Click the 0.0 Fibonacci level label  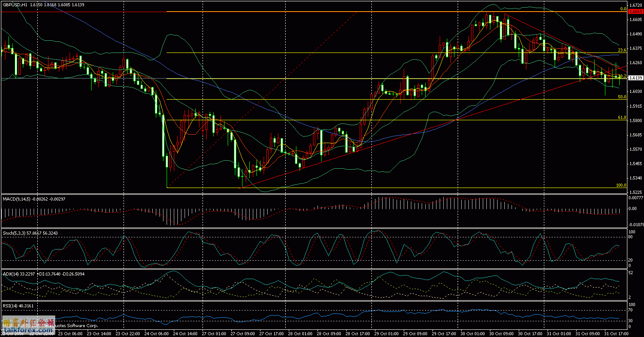(x=624, y=8)
